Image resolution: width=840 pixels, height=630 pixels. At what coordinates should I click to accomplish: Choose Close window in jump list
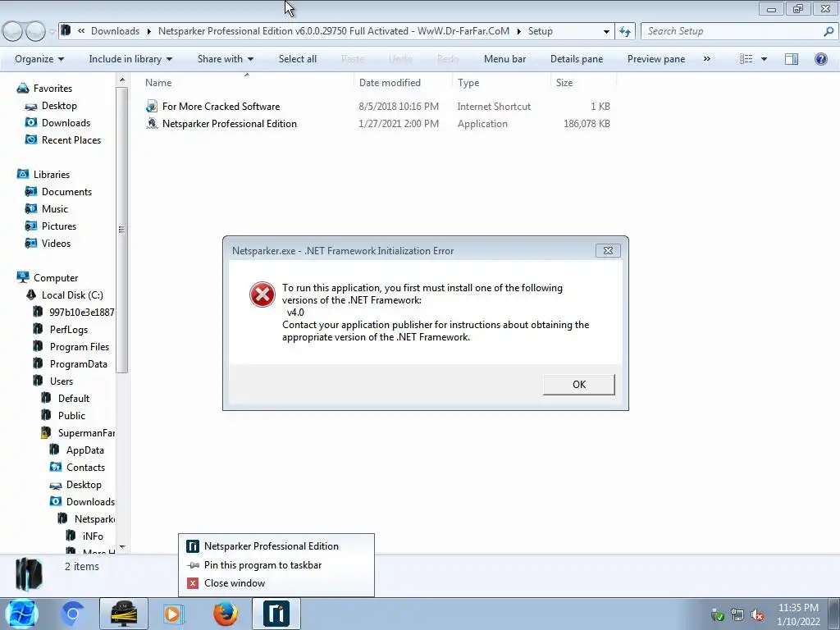click(276, 583)
